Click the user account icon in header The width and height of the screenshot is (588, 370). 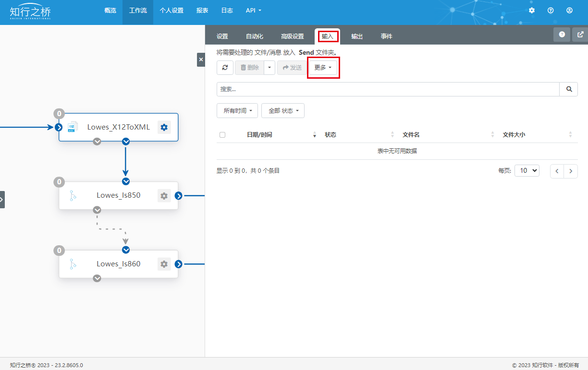tap(569, 10)
